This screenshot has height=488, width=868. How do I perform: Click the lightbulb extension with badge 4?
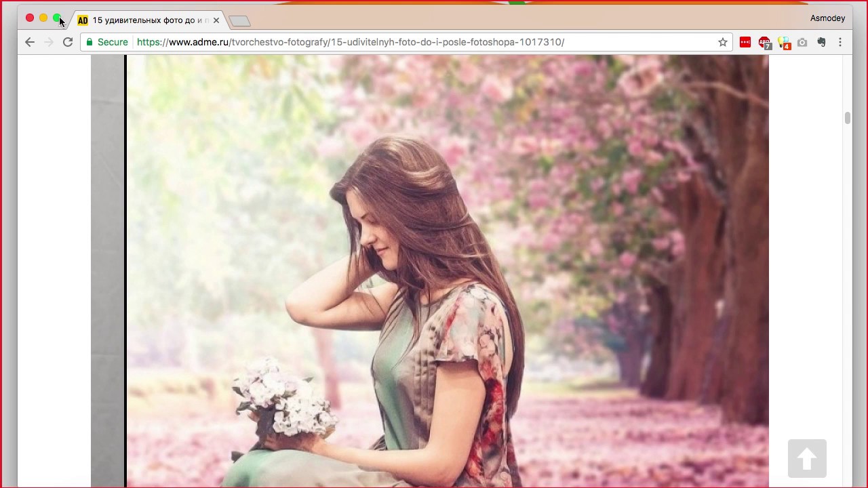tap(785, 43)
